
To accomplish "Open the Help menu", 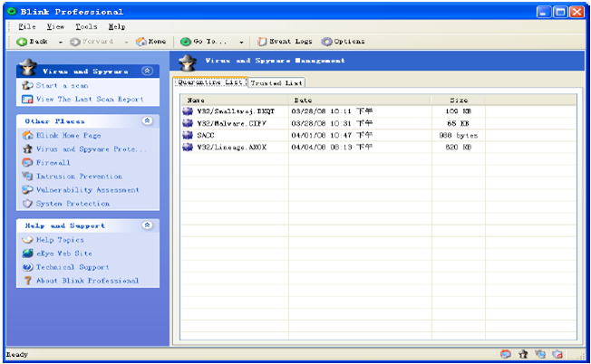I will click(117, 27).
